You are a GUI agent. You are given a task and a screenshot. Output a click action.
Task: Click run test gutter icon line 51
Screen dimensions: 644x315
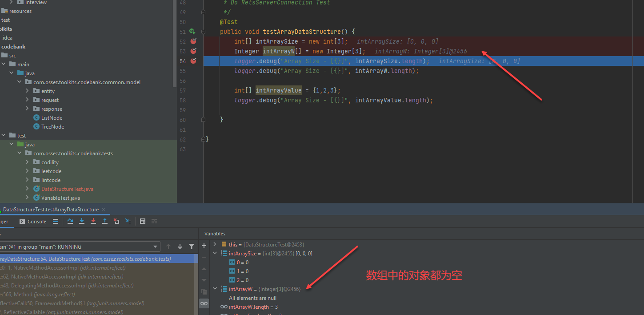192,32
